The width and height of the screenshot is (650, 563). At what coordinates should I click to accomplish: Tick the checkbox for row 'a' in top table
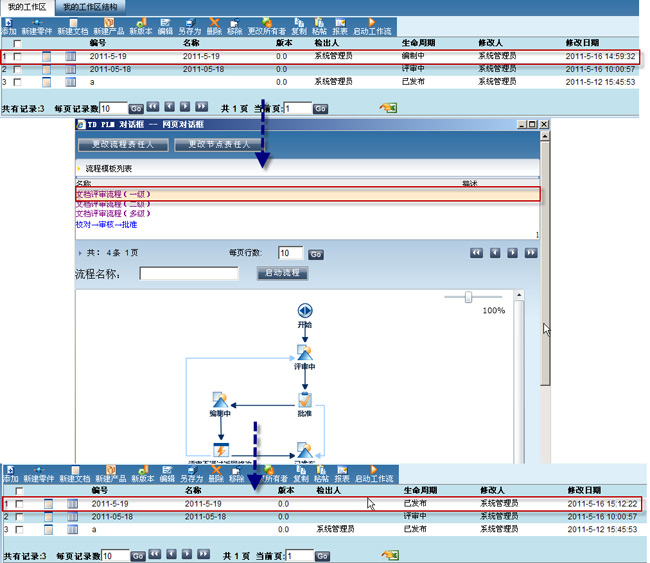[17, 82]
